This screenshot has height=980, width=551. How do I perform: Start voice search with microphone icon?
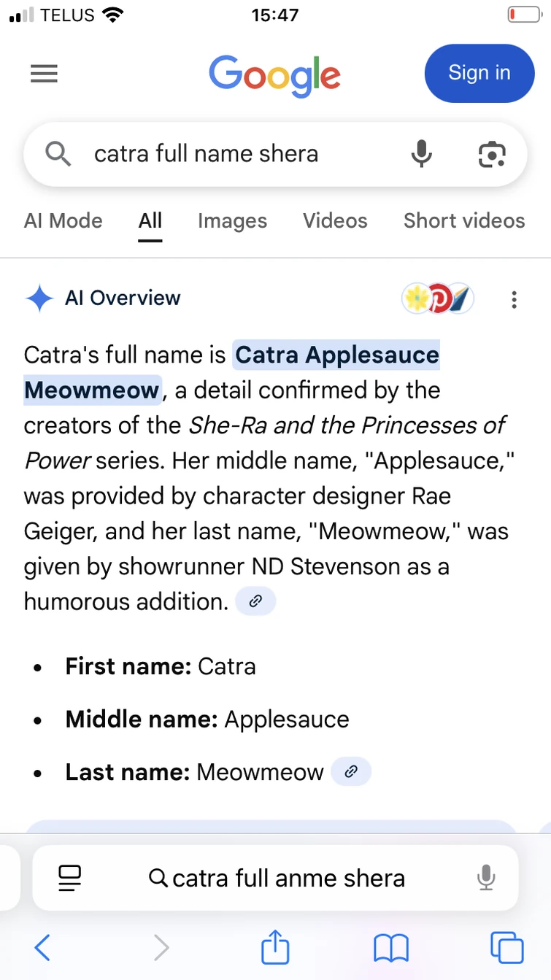pos(421,154)
